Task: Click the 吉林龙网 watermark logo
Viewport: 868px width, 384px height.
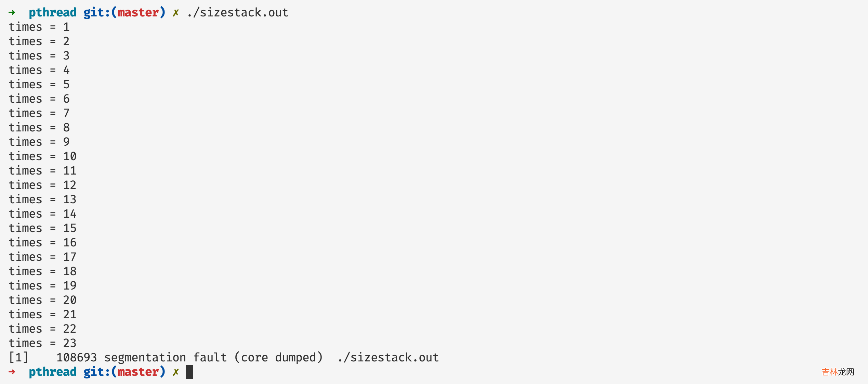Action: (x=838, y=372)
